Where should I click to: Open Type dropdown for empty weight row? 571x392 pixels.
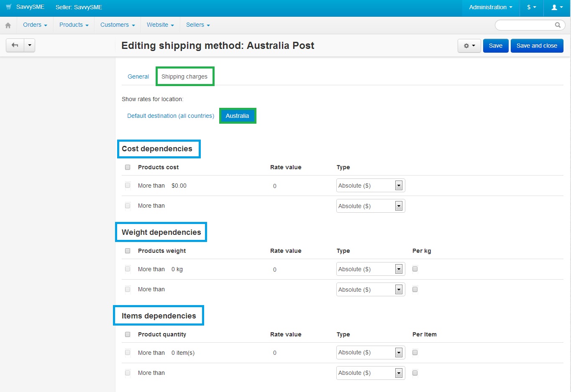[370, 290]
